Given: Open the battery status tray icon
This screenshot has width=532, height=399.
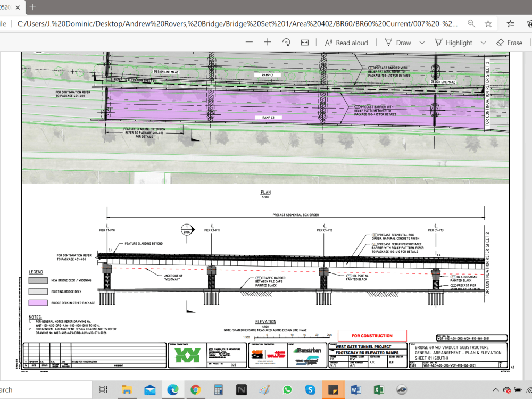Looking at the screenshot, I should pos(518,390).
